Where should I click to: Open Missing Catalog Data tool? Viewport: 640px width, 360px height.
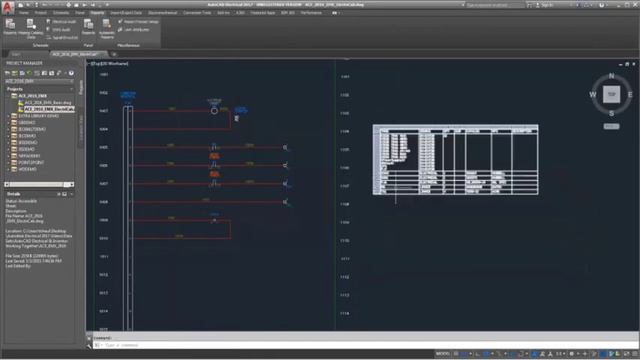click(31, 28)
